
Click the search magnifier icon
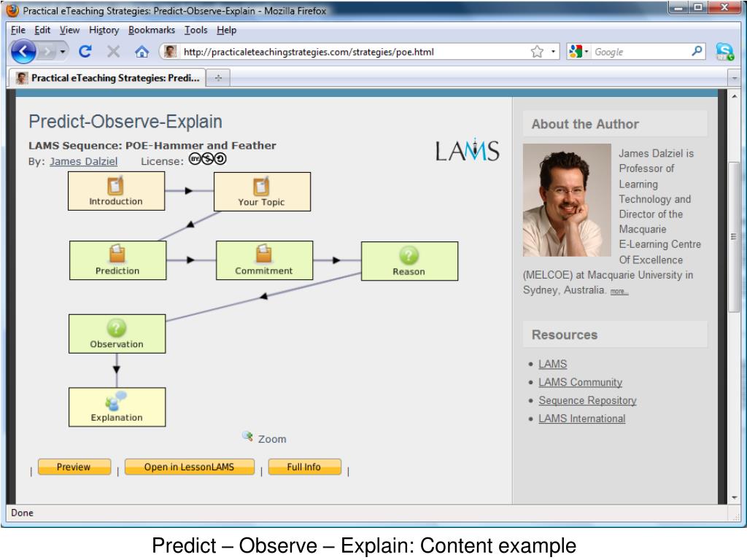coord(697,51)
